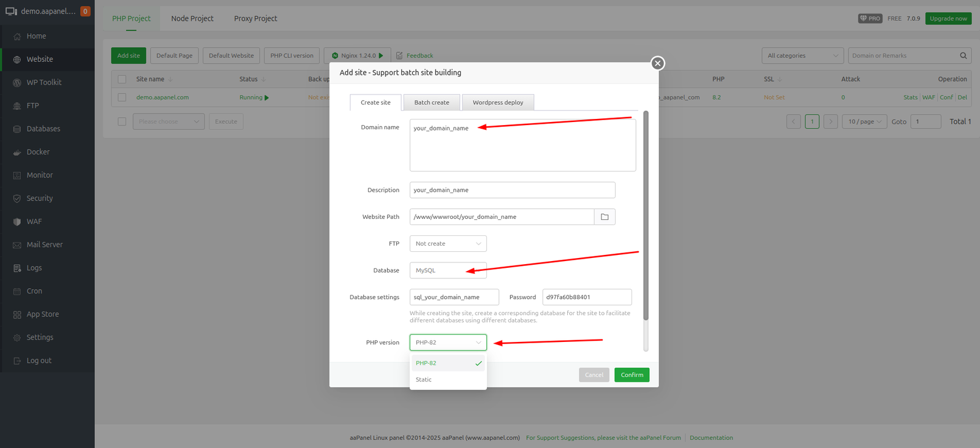Open the FTP 'Not create' dropdown
Screen dimensions: 980x448
click(448, 244)
